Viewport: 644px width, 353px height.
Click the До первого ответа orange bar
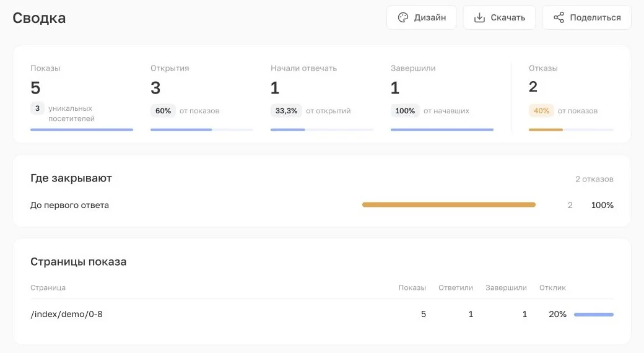click(x=449, y=204)
